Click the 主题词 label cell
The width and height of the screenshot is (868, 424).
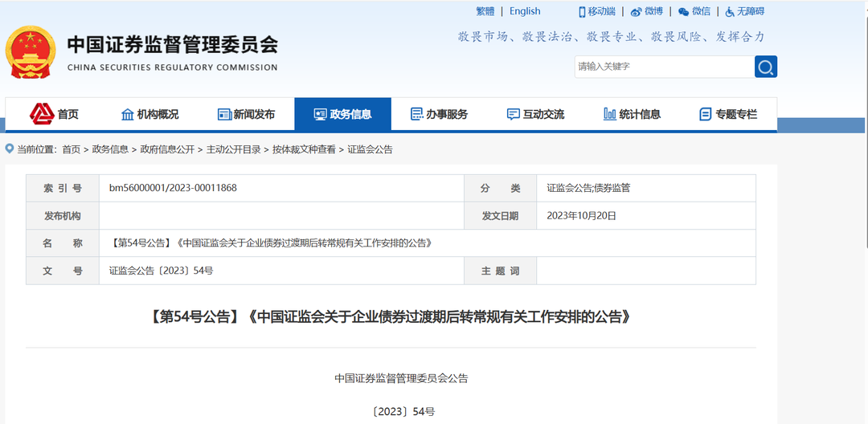(x=501, y=271)
